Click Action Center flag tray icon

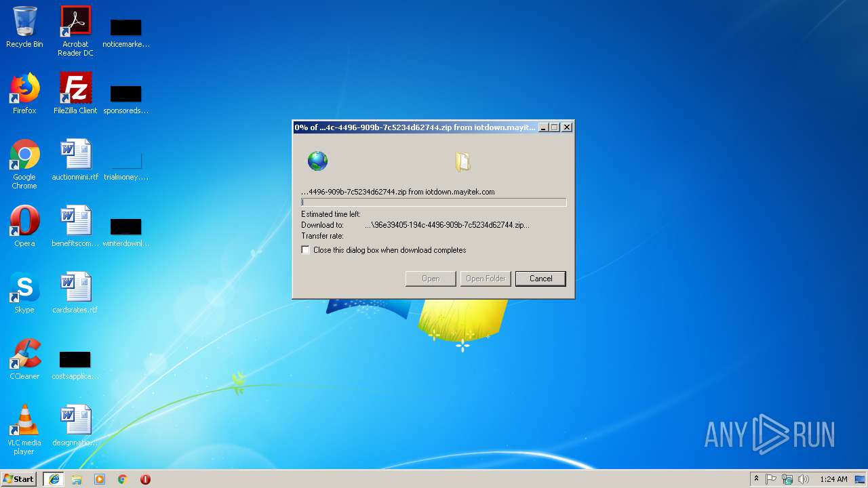[x=771, y=479]
